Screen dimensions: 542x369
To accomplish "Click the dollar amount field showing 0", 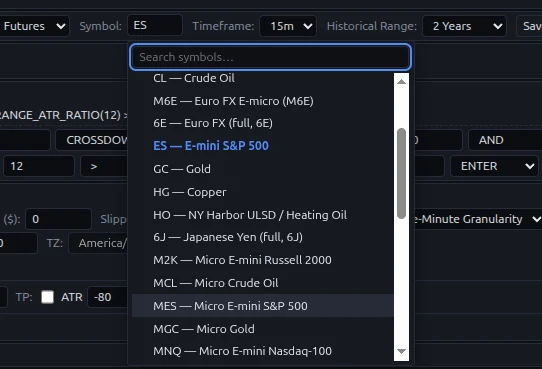I will tap(58, 219).
